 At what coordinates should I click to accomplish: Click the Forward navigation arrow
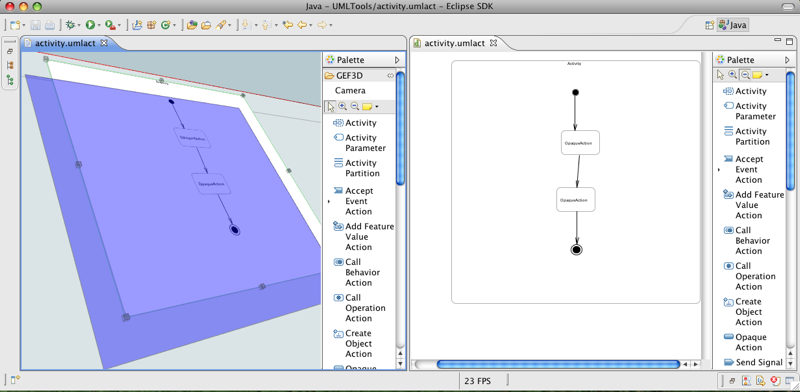[x=321, y=24]
